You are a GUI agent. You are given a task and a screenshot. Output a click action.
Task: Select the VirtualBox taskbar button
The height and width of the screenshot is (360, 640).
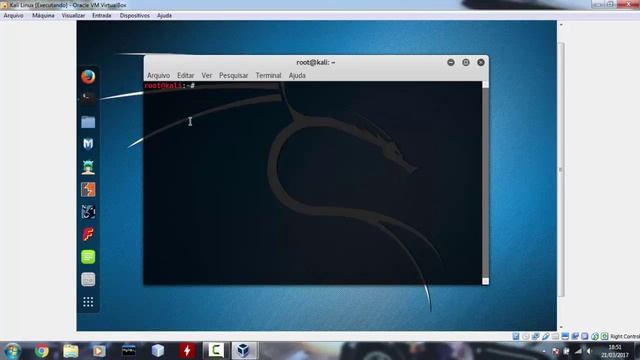[x=244, y=351]
